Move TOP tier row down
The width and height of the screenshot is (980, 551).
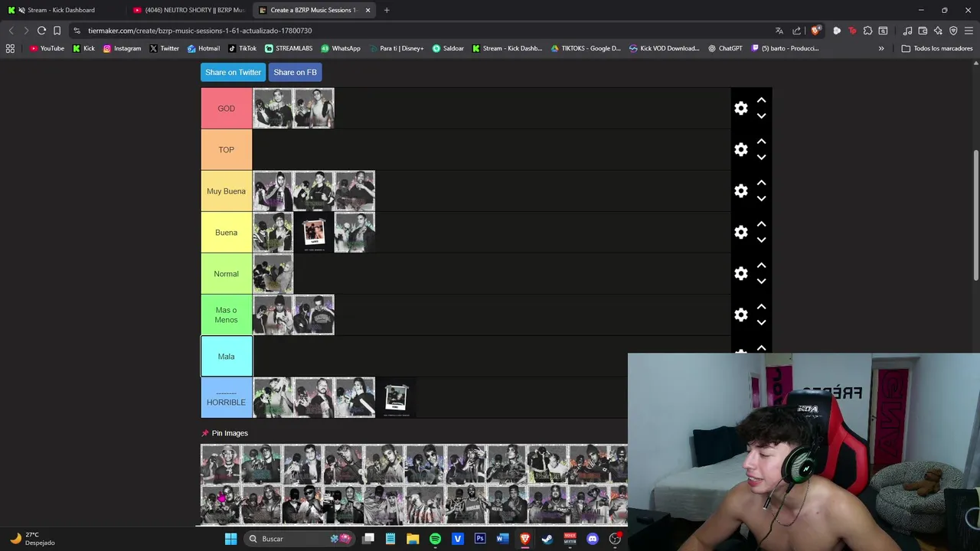coord(761,158)
